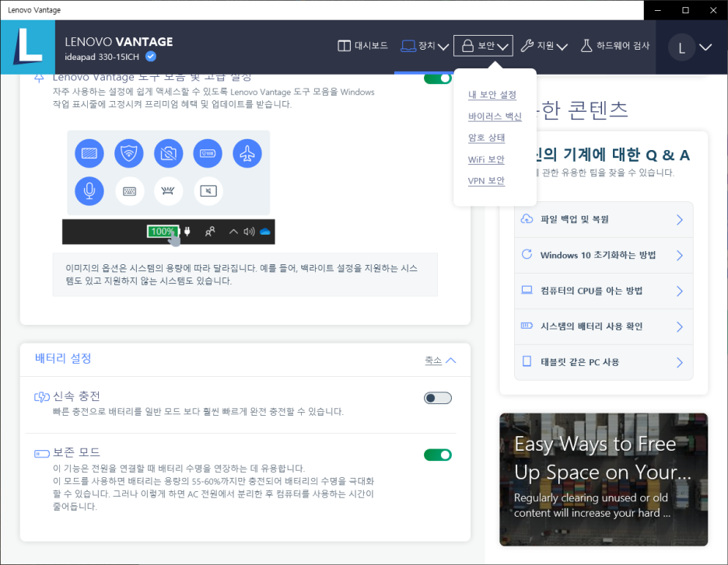The width and height of the screenshot is (728, 565).
Task: Click the tray up-arrow in taskbar image
Action: pyautogui.click(x=233, y=232)
